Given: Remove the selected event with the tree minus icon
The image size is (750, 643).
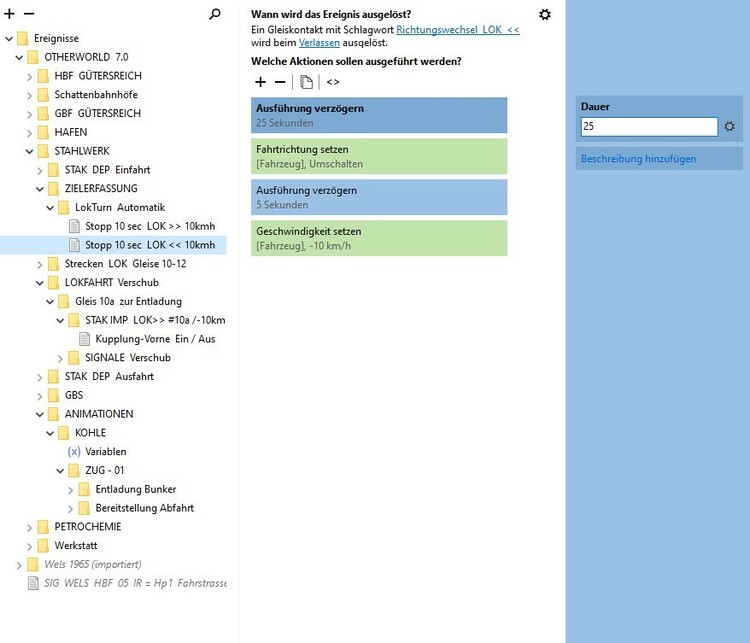Looking at the screenshot, I should pyautogui.click(x=29, y=14).
